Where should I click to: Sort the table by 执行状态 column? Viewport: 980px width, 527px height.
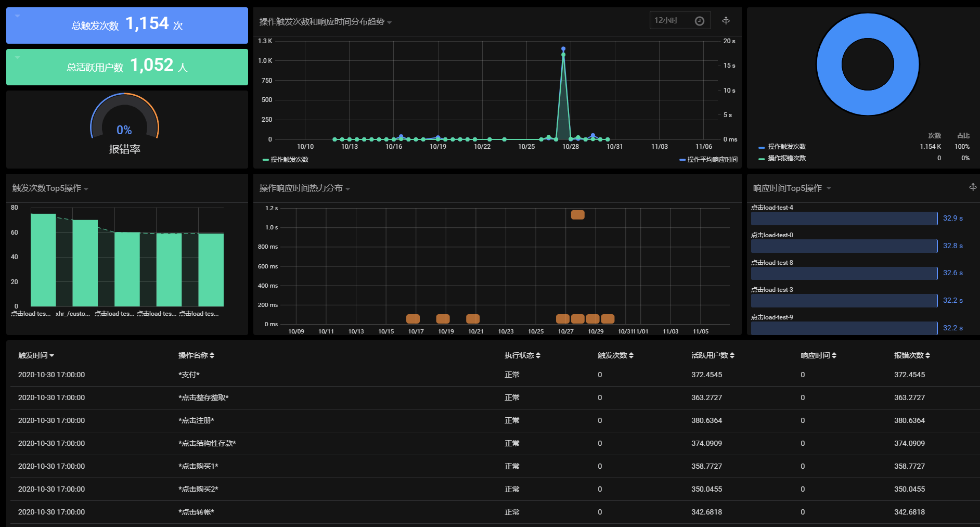pyautogui.click(x=522, y=355)
